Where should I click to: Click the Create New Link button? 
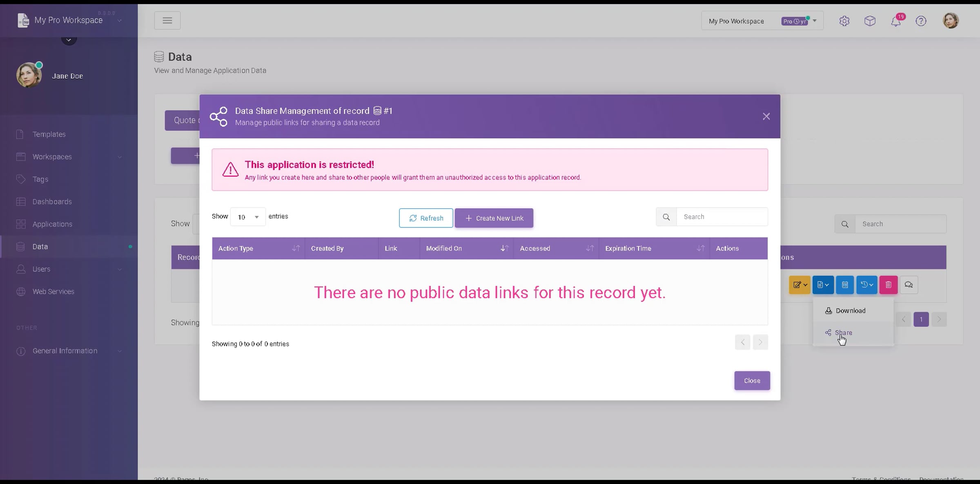(494, 218)
